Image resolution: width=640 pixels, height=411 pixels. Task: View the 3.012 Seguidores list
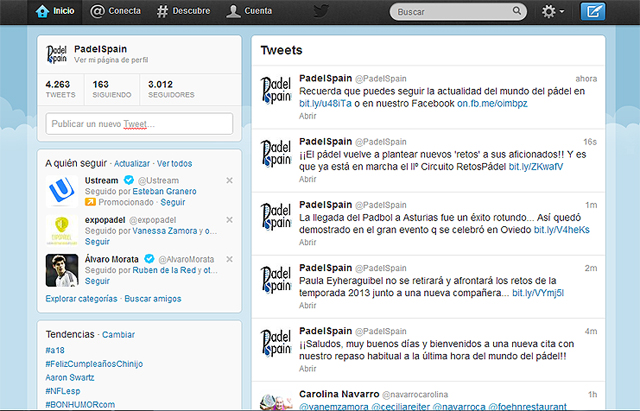click(x=171, y=89)
